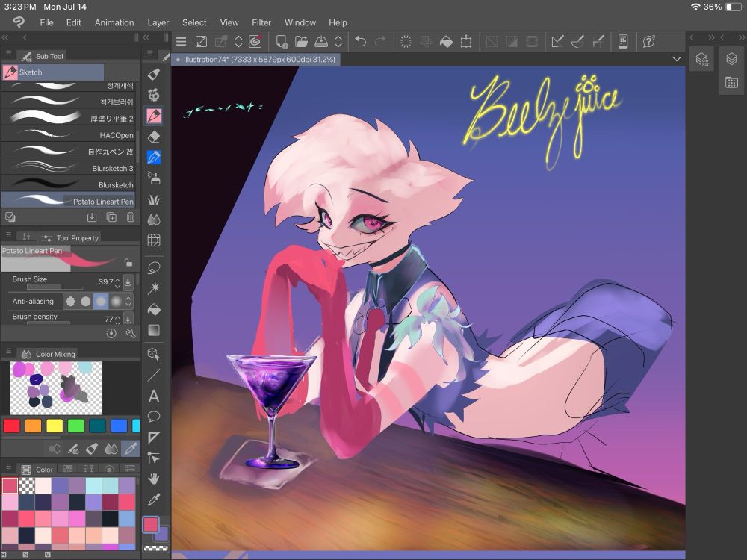
Task: Save the illustration with Save icon
Action: coord(321,42)
